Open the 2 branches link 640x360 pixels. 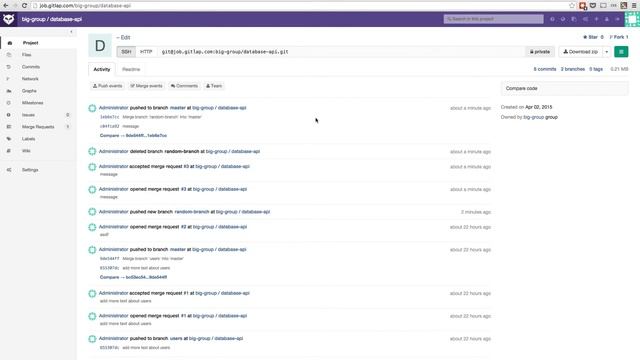coord(573,69)
